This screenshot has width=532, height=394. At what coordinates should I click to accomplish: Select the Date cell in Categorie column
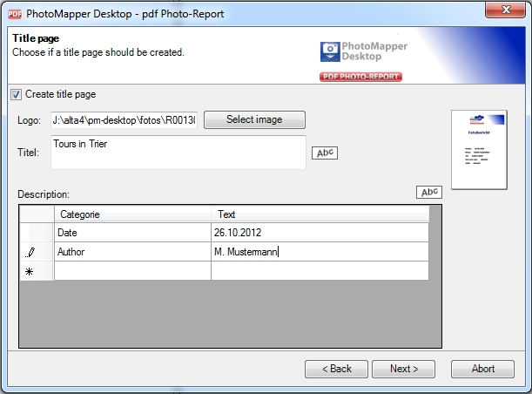pyautogui.click(x=132, y=233)
